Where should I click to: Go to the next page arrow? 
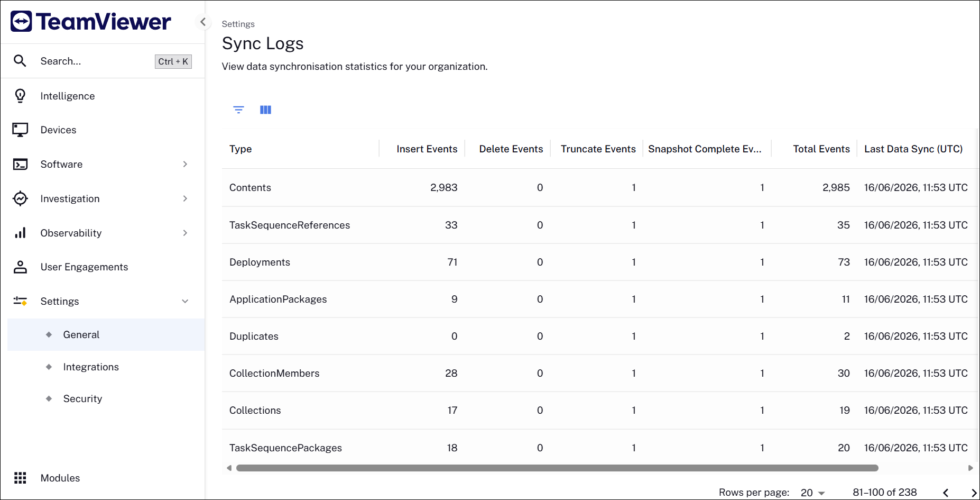[x=973, y=493]
